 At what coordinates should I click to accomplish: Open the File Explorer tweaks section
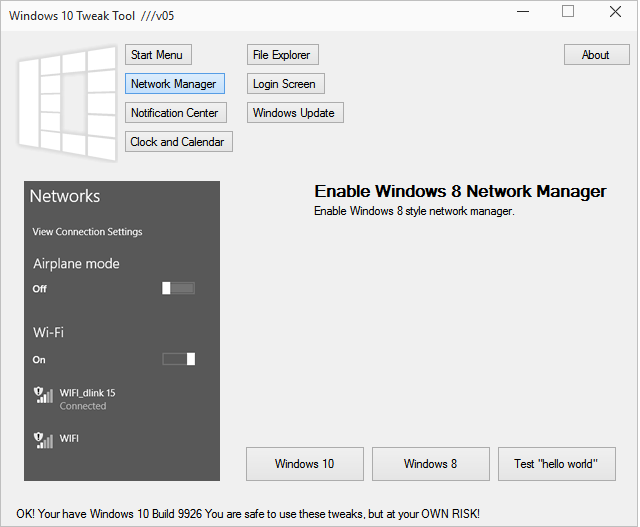coord(283,55)
